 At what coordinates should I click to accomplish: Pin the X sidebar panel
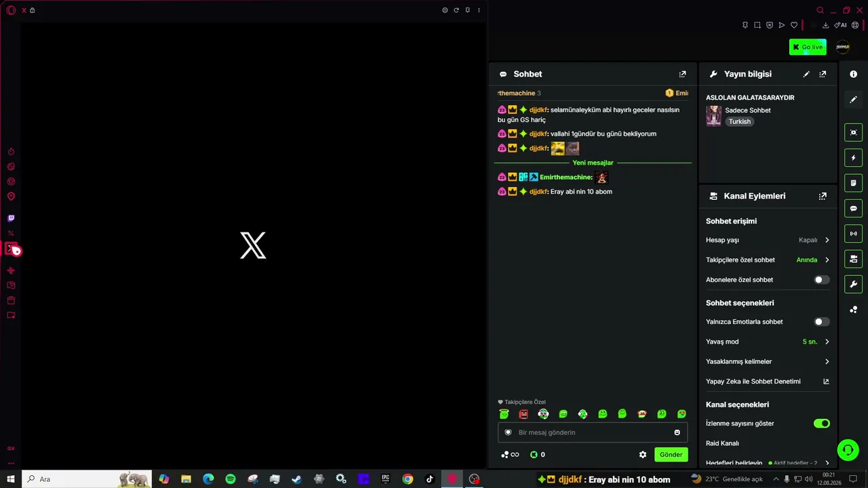(x=467, y=10)
